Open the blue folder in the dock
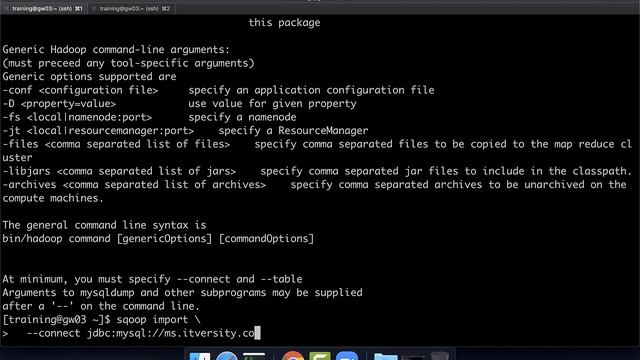 tap(386, 357)
